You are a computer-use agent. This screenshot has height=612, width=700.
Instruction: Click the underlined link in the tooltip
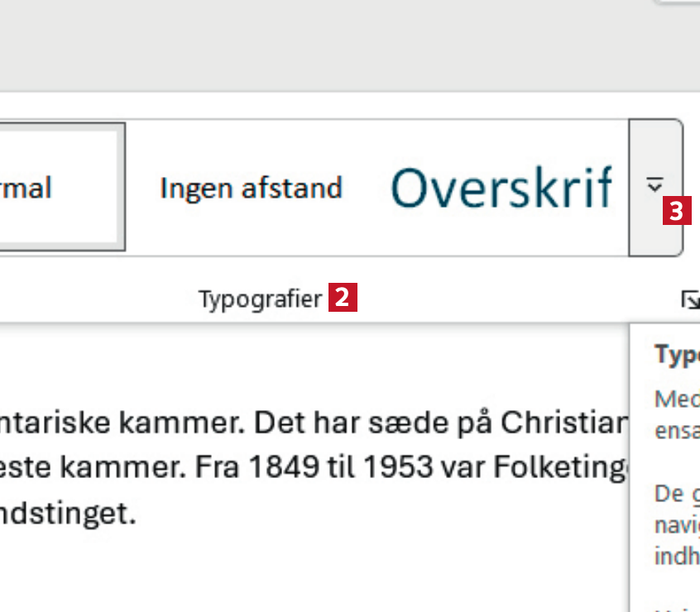pyautogui.click(x=696, y=495)
